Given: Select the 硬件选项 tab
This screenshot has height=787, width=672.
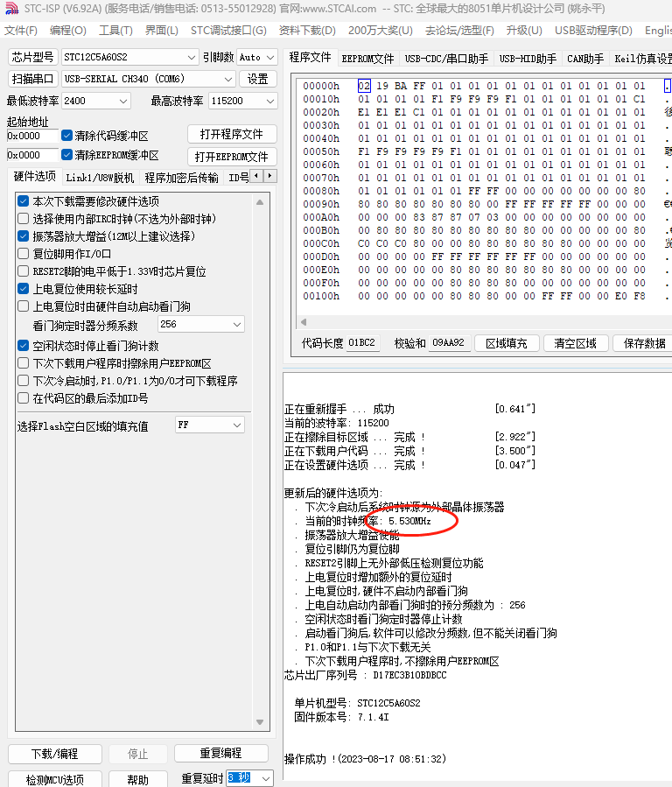Looking at the screenshot, I should (35, 176).
